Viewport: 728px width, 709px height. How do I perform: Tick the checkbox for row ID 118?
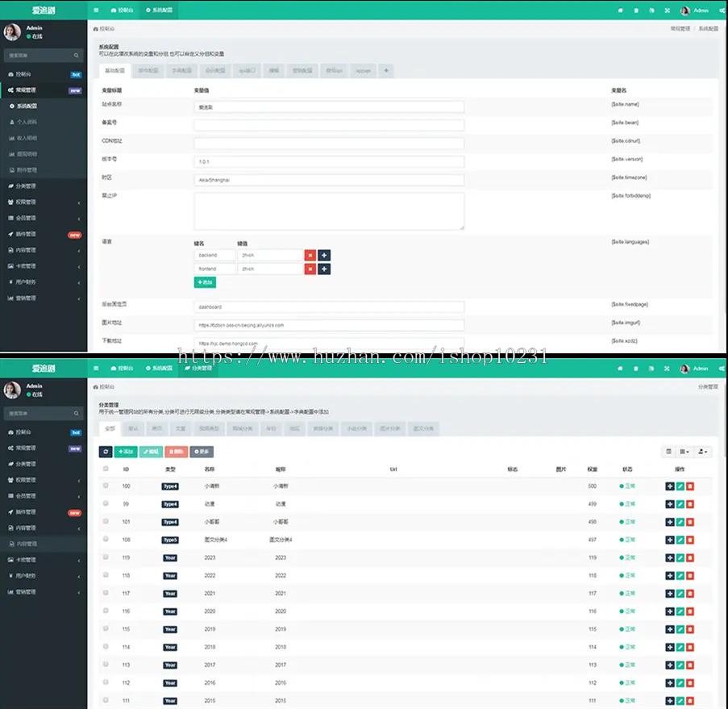coord(106,575)
